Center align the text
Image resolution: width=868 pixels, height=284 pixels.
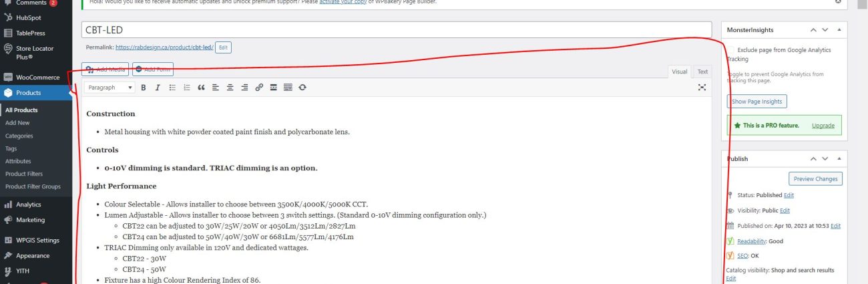click(x=230, y=88)
